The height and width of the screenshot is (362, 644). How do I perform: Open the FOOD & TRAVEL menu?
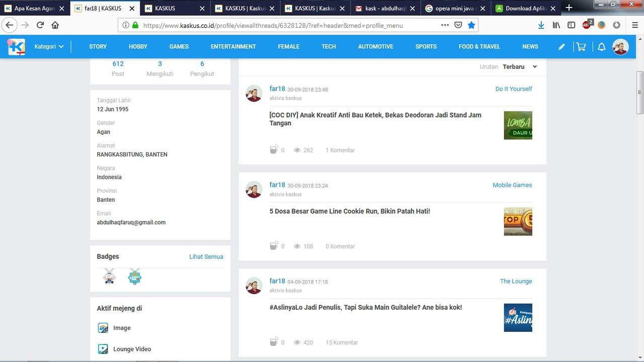pos(479,47)
